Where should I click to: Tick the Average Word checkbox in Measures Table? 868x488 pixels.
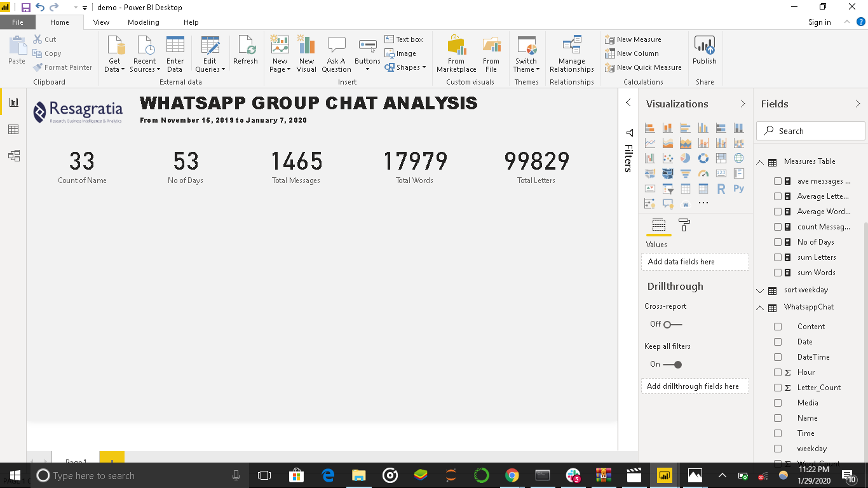click(x=778, y=211)
